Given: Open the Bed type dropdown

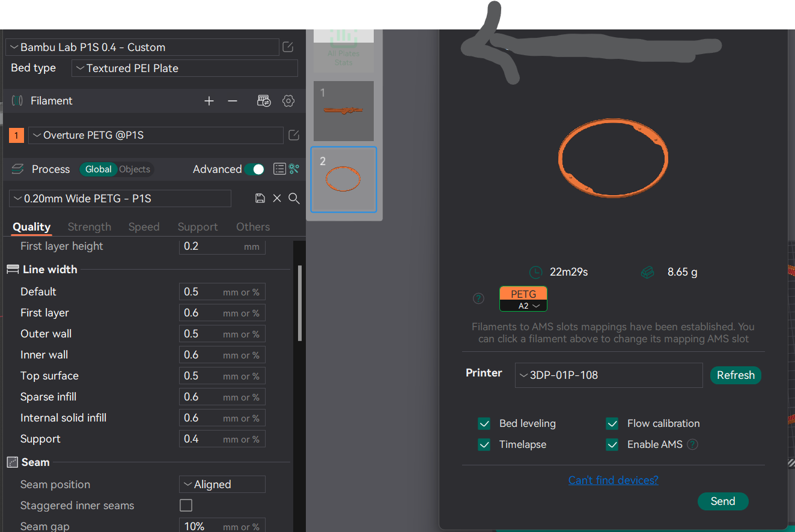Looking at the screenshot, I should 184,68.
